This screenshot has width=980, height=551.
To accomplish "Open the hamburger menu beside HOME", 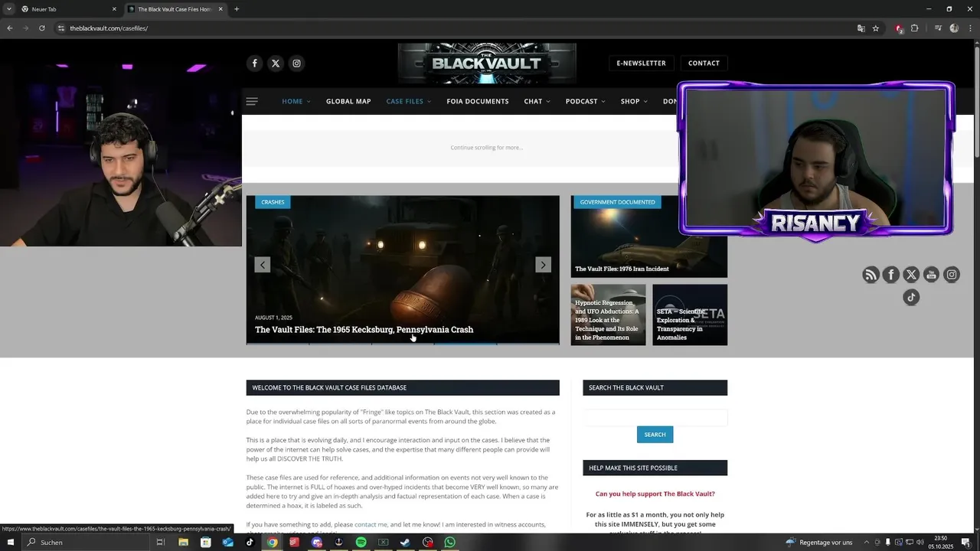I will coord(252,101).
